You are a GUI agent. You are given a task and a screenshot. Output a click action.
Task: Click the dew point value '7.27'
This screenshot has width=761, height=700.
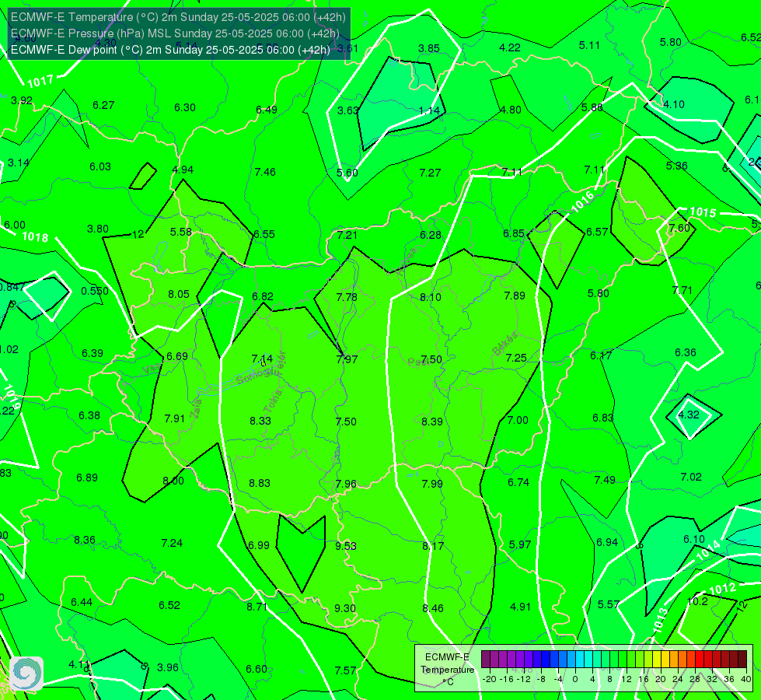[430, 173]
